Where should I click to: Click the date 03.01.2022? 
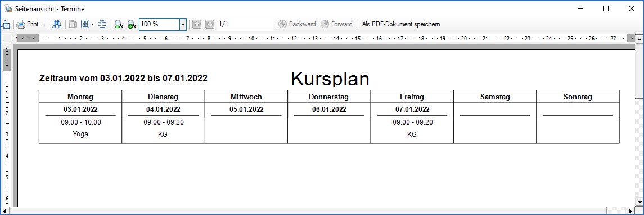[x=80, y=109]
